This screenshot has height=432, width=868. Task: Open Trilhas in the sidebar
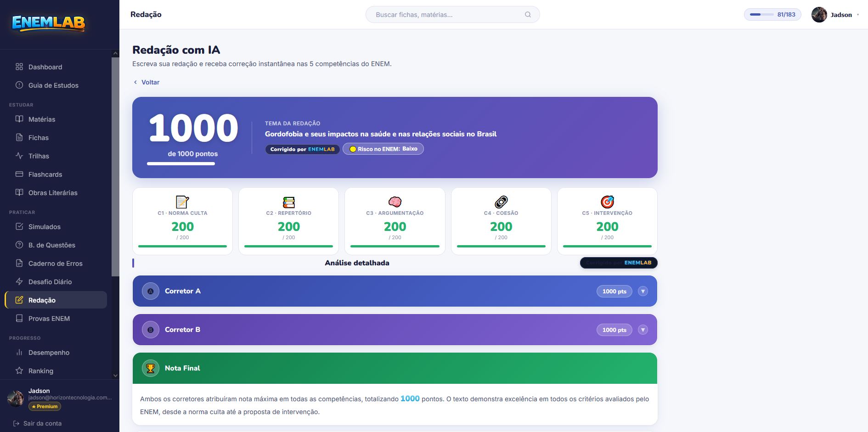click(x=56, y=156)
